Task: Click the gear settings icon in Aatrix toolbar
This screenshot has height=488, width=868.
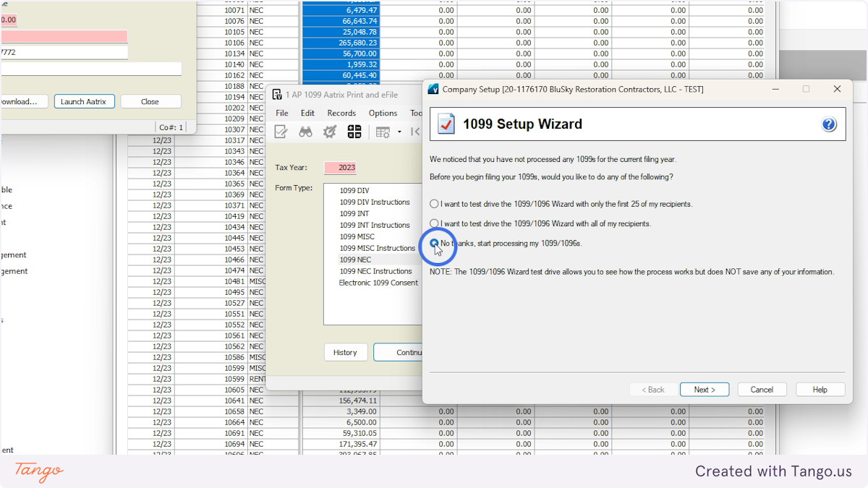Action: pyautogui.click(x=330, y=132)
